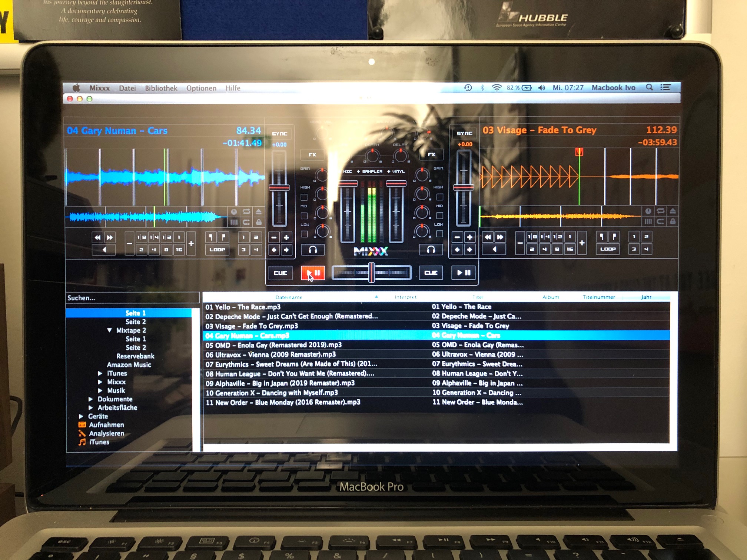Viewport: 747px width, 560px height.
Task: Raise left deck rate with plus button
Action: tap(286, 237)
